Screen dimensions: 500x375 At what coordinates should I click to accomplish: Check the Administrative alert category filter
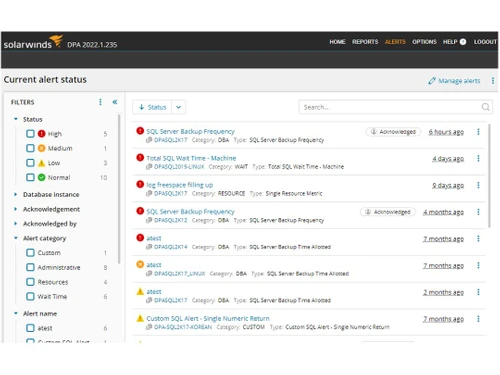30,267
